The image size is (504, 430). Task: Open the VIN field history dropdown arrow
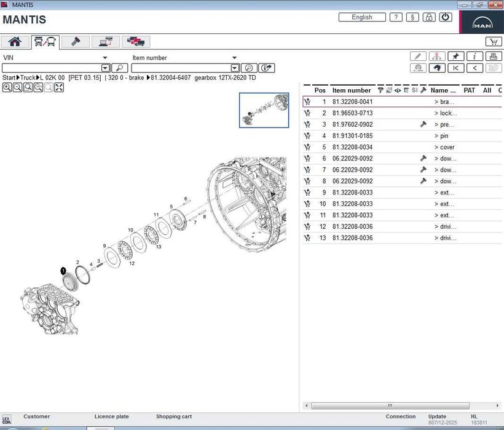tap(106, 68)
